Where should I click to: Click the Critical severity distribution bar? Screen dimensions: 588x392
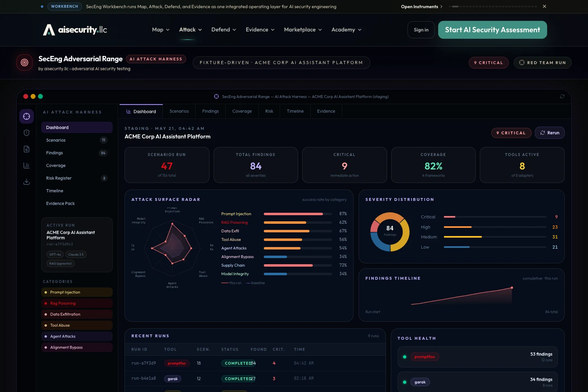(495, 217)
